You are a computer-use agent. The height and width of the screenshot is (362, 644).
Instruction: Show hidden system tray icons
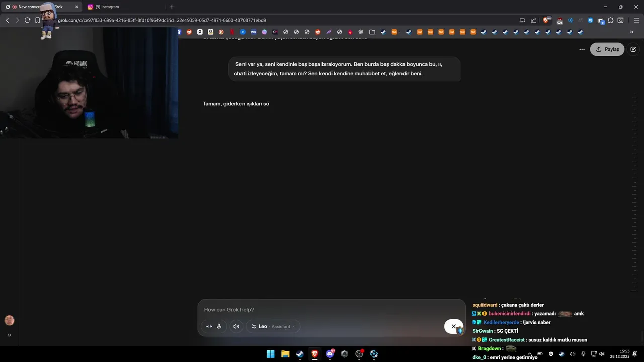(x=529, y=354)
